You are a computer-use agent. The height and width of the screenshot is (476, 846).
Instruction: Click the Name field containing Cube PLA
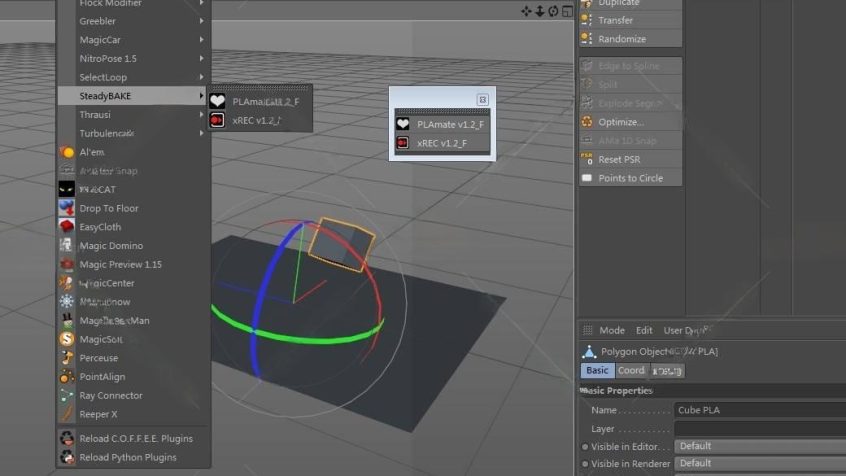click(x=760, y=410)
